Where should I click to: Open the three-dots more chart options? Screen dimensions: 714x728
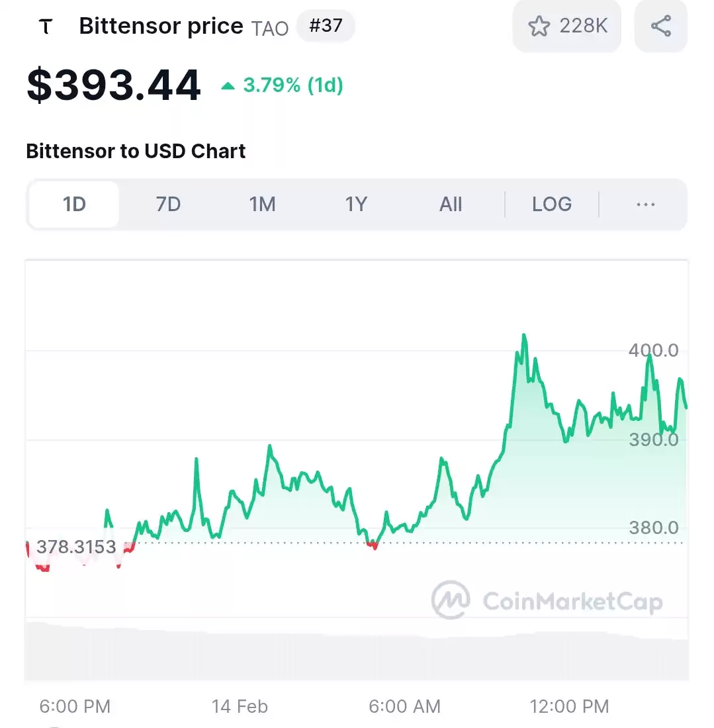645,205
